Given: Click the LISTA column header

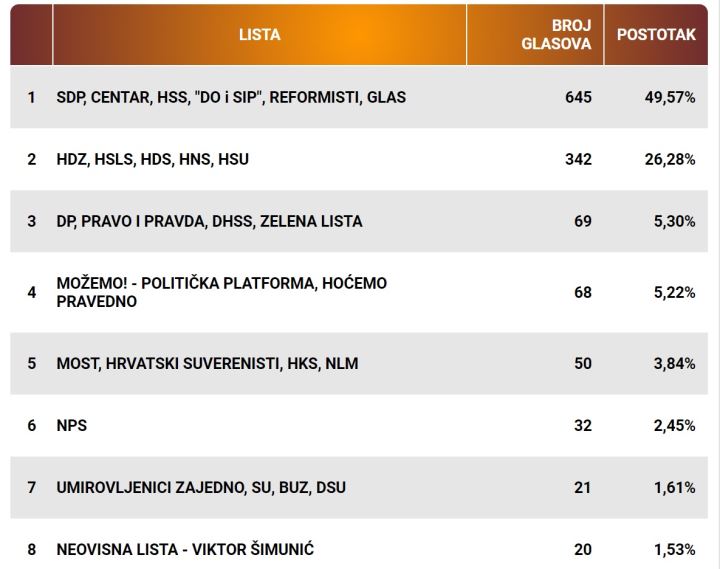Looking at the screenshot, I should [259, 34].
